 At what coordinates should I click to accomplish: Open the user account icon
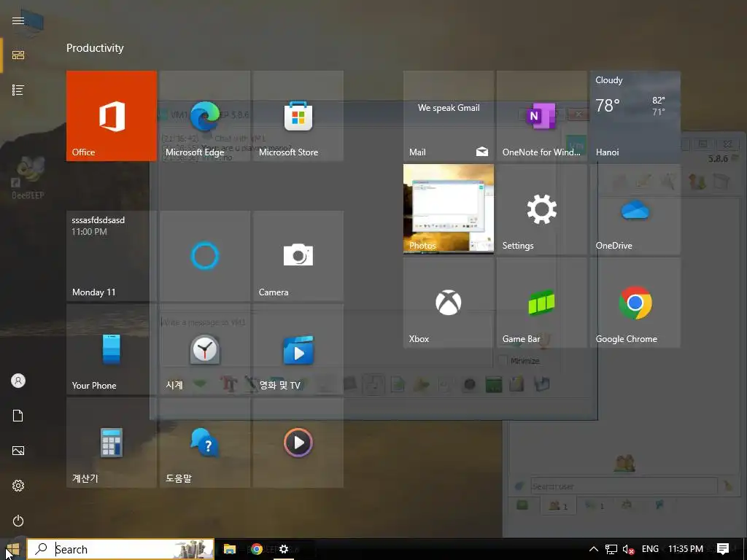tap(18, 381)
